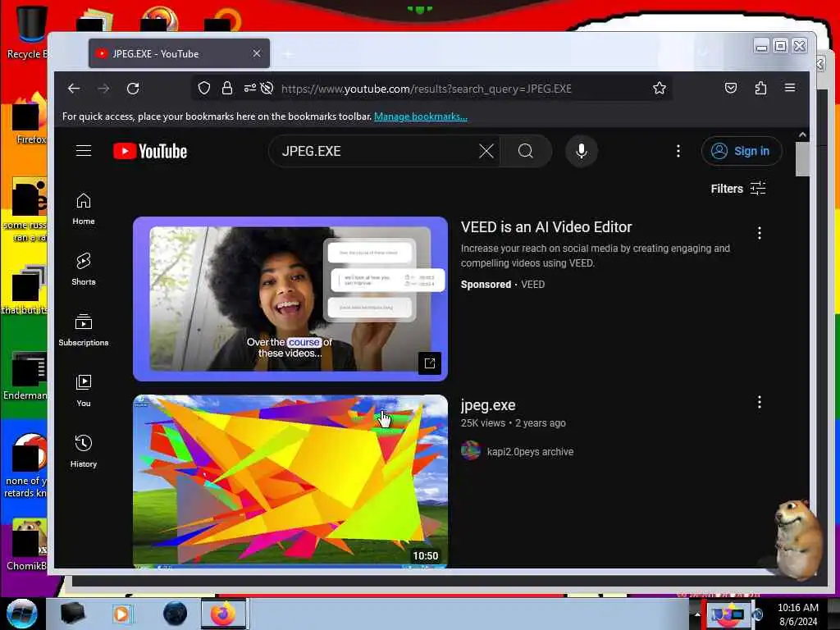Open Manage bookmarks link
This screenshot has height=630, width=840.
click(421, 116)
